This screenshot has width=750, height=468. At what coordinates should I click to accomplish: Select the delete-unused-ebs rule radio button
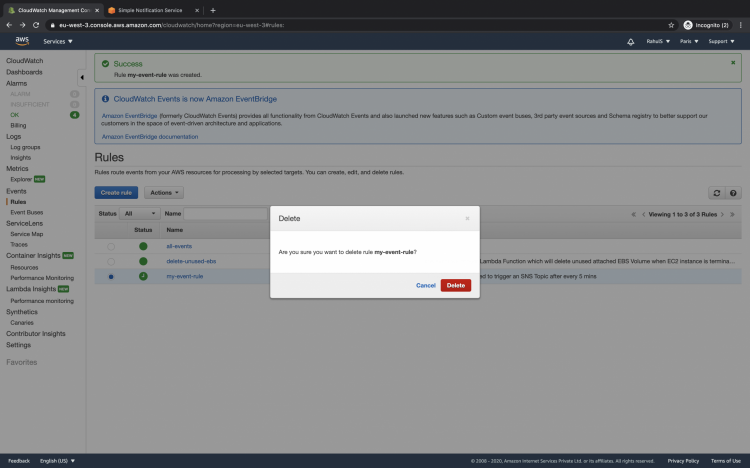[111, 262]
